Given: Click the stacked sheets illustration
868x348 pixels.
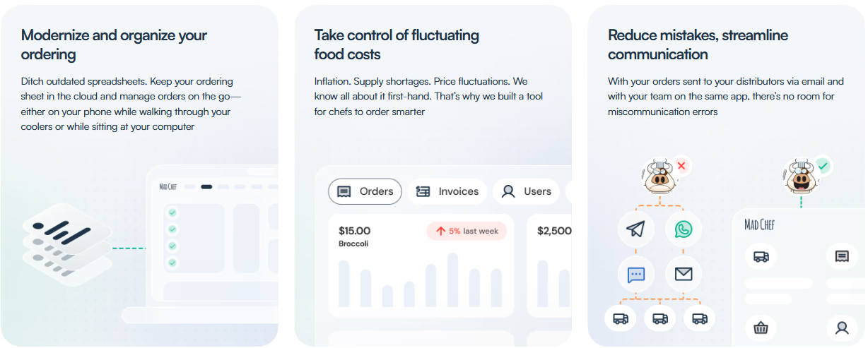Looking at the screenshot, I should [x=68, y=244].
